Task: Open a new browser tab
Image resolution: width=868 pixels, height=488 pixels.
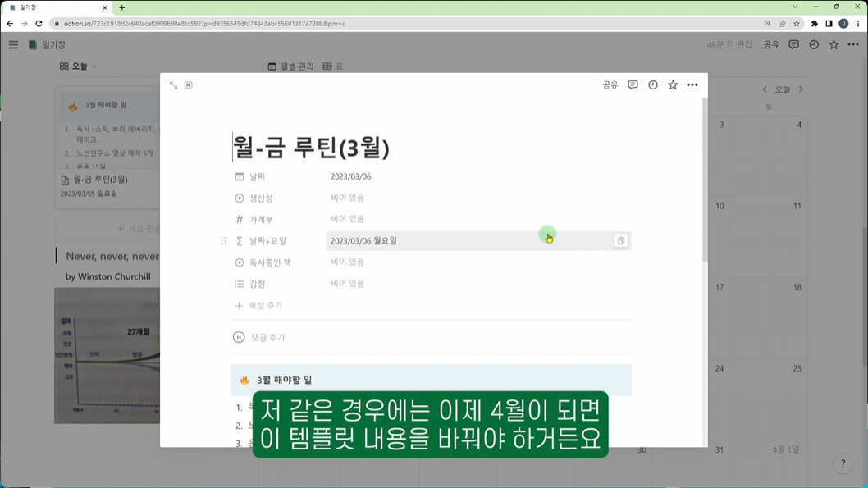Action: pos(121,7)
